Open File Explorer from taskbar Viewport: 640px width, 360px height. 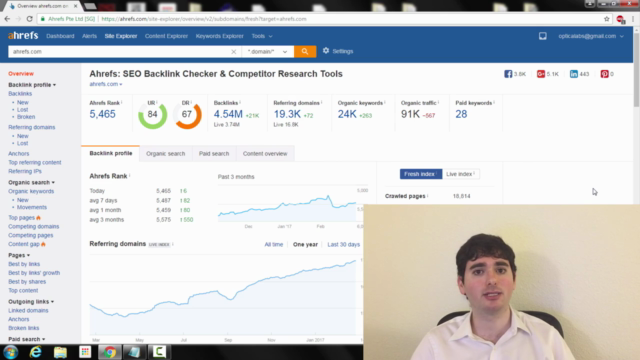[x=60, y=352]
